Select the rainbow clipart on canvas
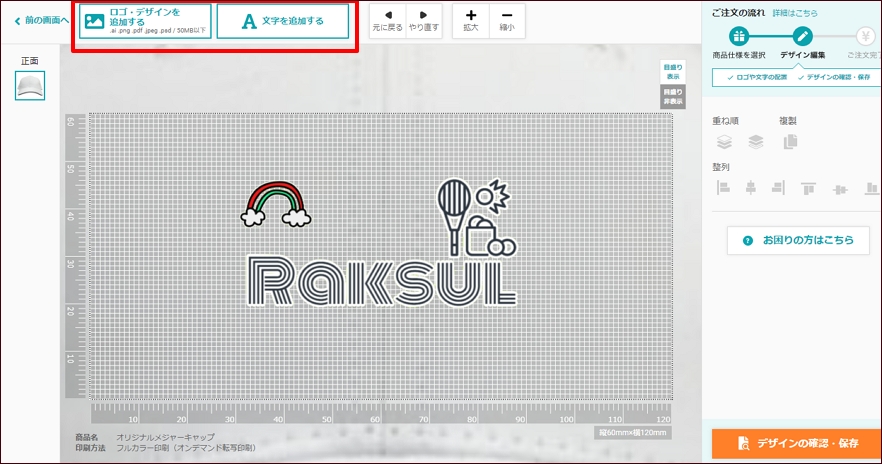 click(276, 204)
